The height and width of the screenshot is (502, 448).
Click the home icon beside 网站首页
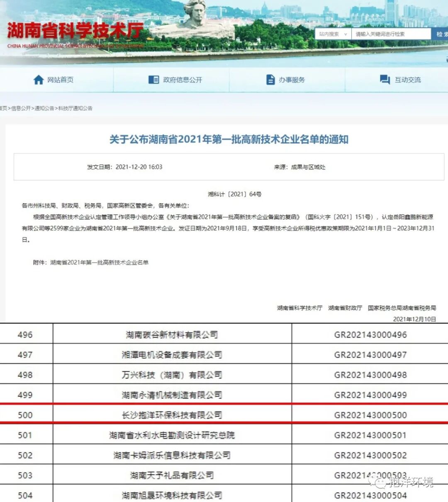pos(39,80)
